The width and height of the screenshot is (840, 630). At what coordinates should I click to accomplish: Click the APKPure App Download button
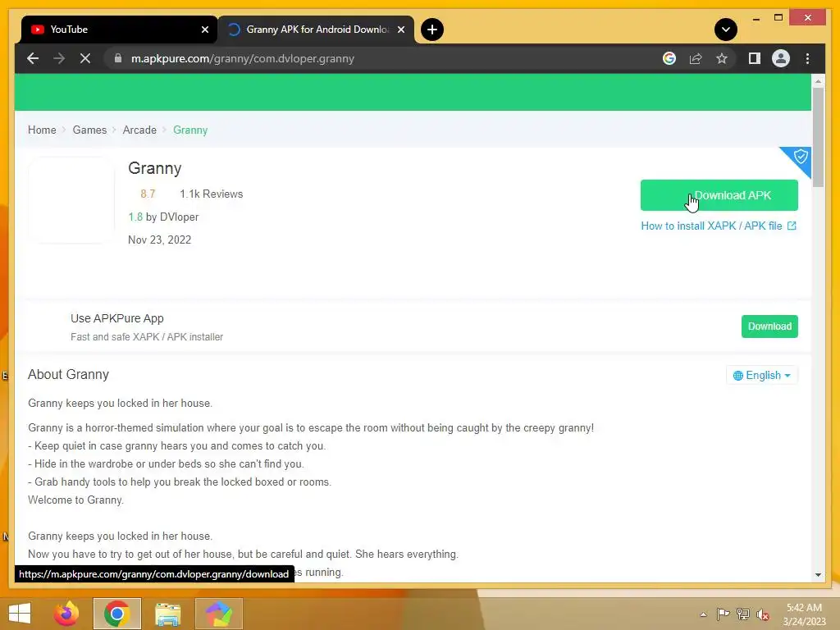769,326
